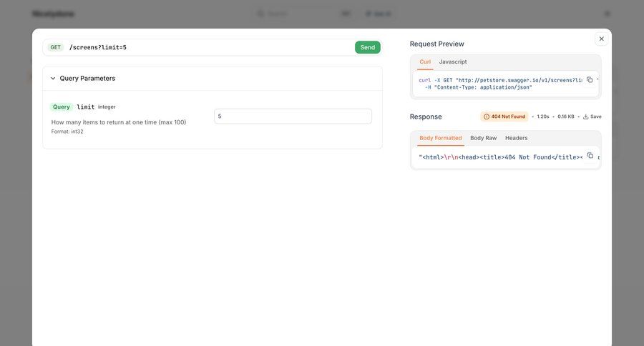Viewport: 644px width, 346px height.
Task: Collapse the Query Parameters section chevron
Action: [x=53, y=79]
